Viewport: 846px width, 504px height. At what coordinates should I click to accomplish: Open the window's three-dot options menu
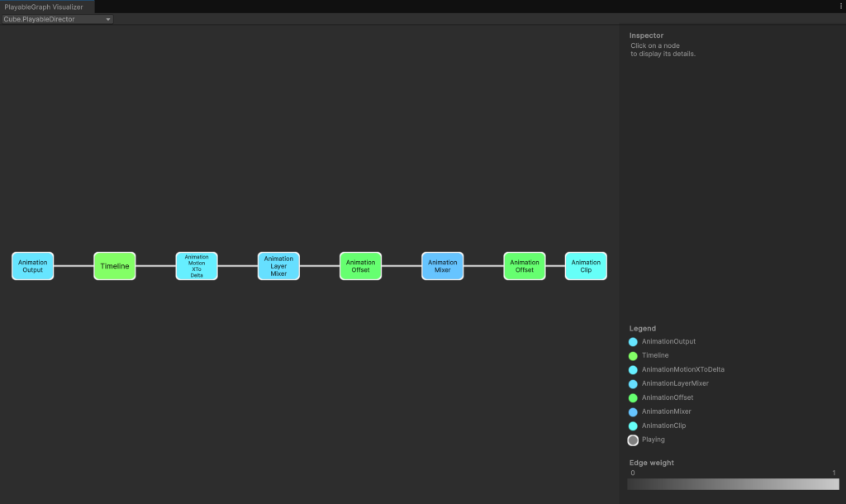tap(840, 7)
